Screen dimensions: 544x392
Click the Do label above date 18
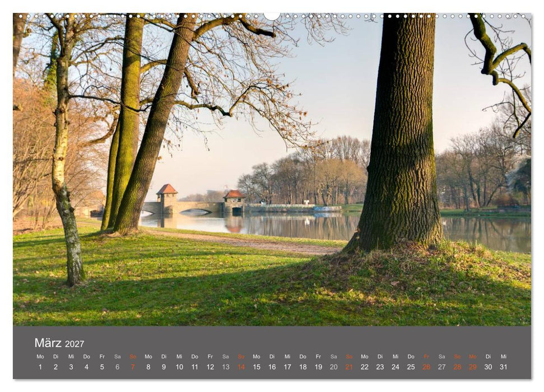coord(303,356)
